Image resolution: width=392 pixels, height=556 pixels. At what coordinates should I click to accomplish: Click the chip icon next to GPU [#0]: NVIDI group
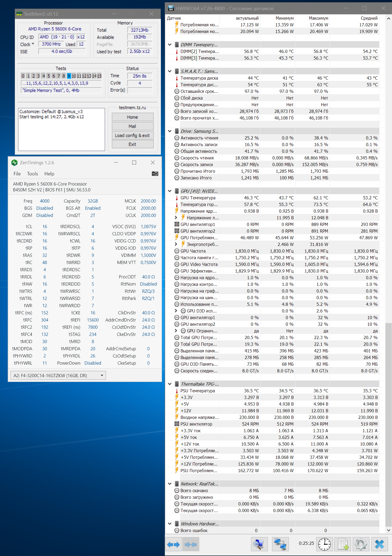pyautogui.click(x=177, y=191)
